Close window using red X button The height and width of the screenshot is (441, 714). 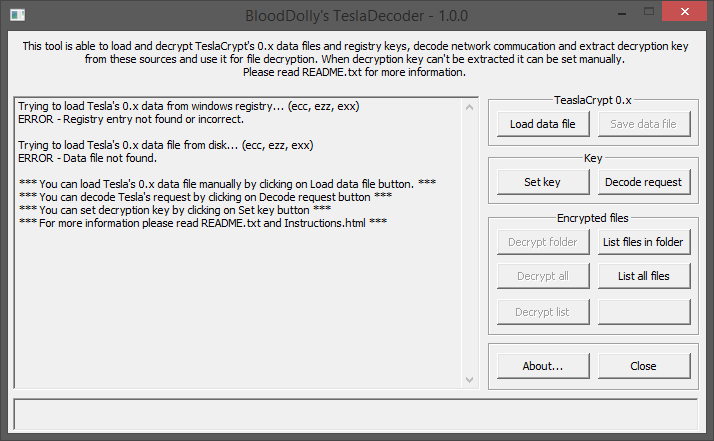pos(684,11)
